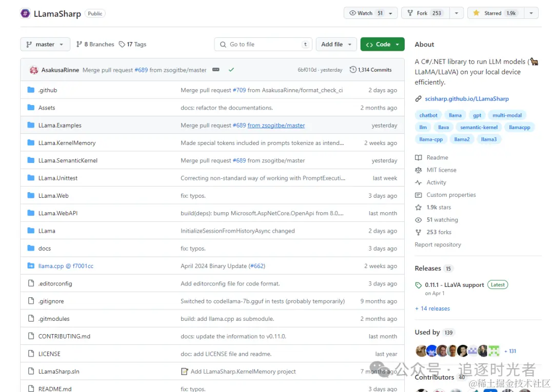Click the fork icon beside 253 forks
This screenshot has width=554, height=392.
coord(419,232)
